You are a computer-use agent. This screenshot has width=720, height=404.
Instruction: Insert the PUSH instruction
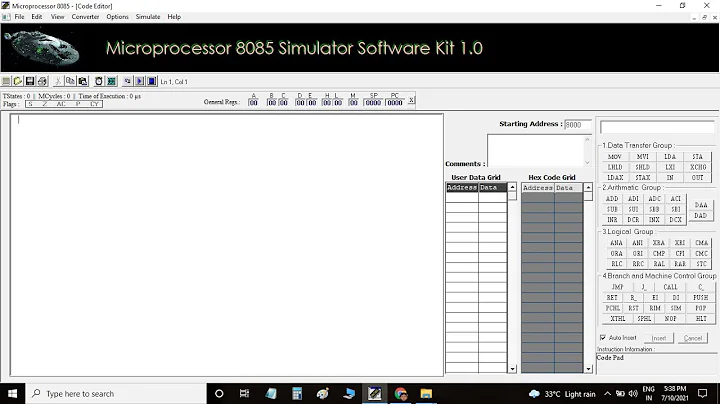point(700,297)
